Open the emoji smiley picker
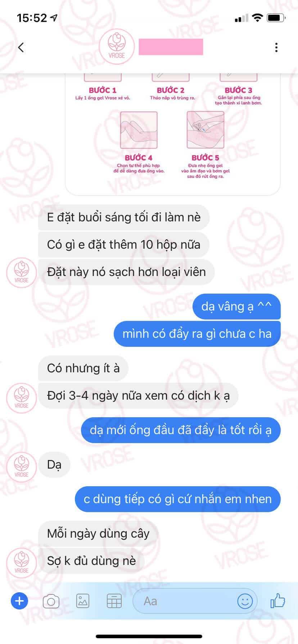 [245, 601]
